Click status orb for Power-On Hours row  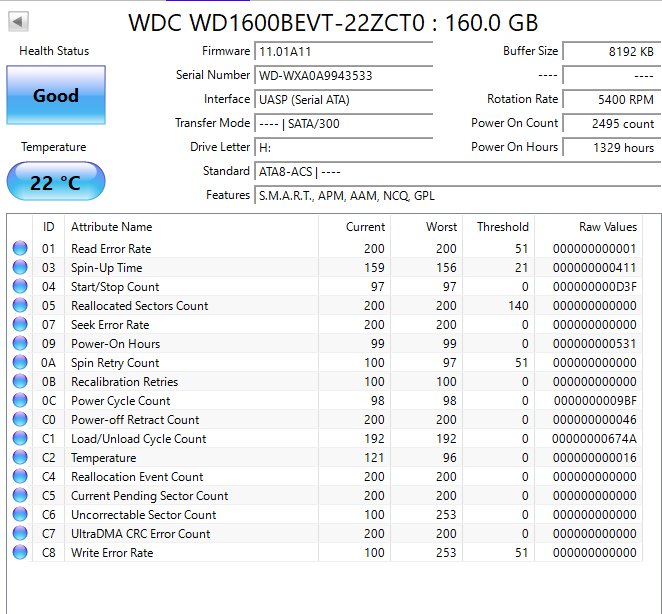(20, 343)
